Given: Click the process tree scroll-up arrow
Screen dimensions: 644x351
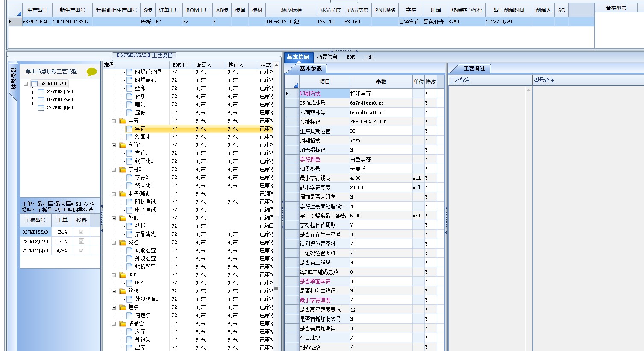Looking at the screenshot, I should click(x=276, y=65).
